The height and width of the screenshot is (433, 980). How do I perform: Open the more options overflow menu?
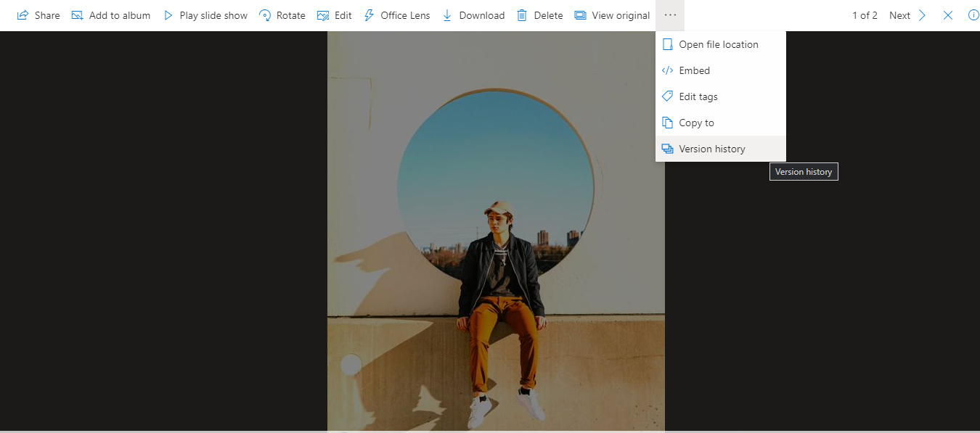pos(669,15)
